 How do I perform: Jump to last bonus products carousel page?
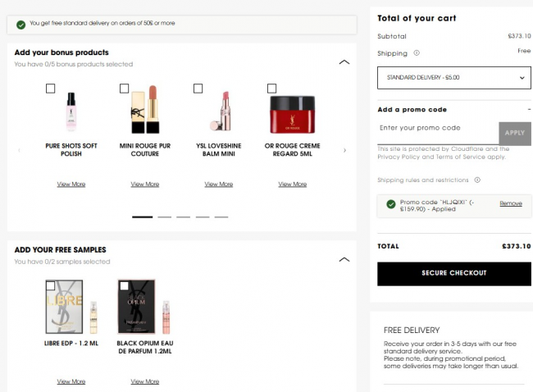pos(221,217)
